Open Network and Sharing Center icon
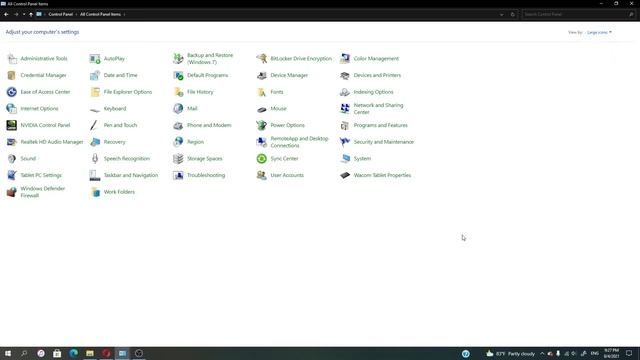The width and height of the screenshot is (640, 360). click(x=345, y=109)
